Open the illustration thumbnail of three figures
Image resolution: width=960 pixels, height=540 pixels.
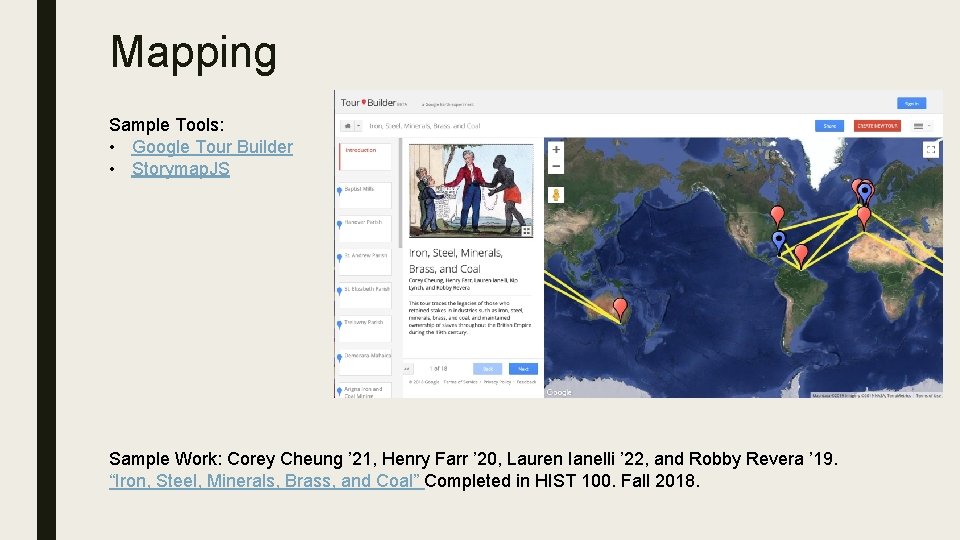[x=470, y=190]
